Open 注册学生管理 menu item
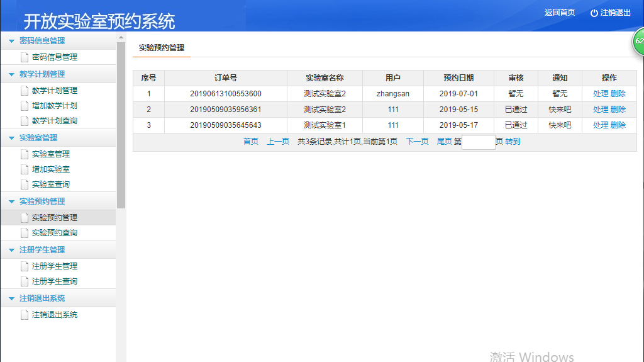644x362 pixels. point(55,266)
